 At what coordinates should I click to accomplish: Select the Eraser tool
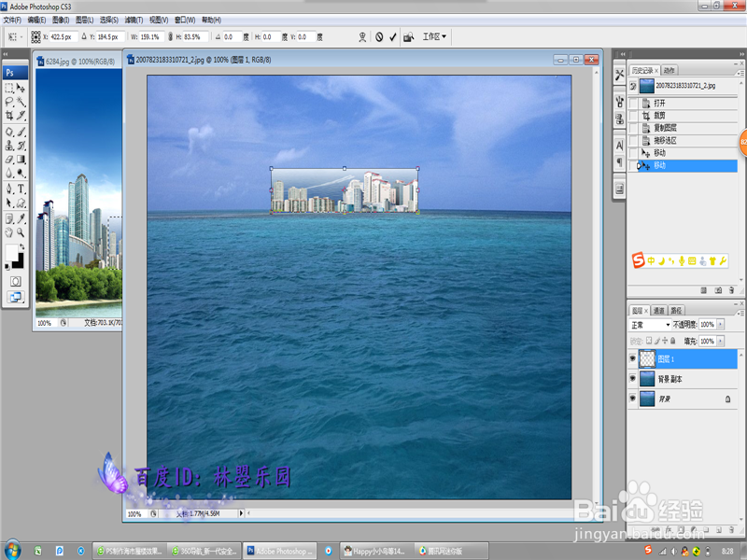pos(9,160)
